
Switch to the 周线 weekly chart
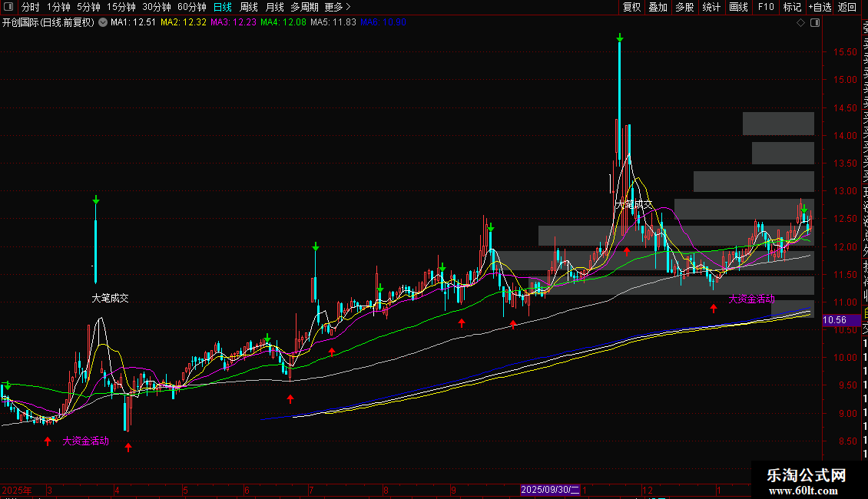point(249,7)
